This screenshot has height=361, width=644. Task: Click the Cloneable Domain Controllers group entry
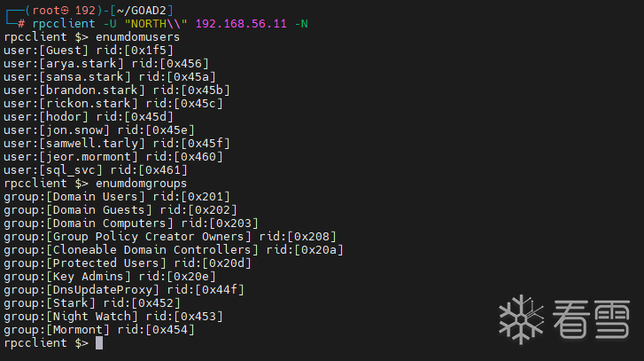[x=172, y=249]
